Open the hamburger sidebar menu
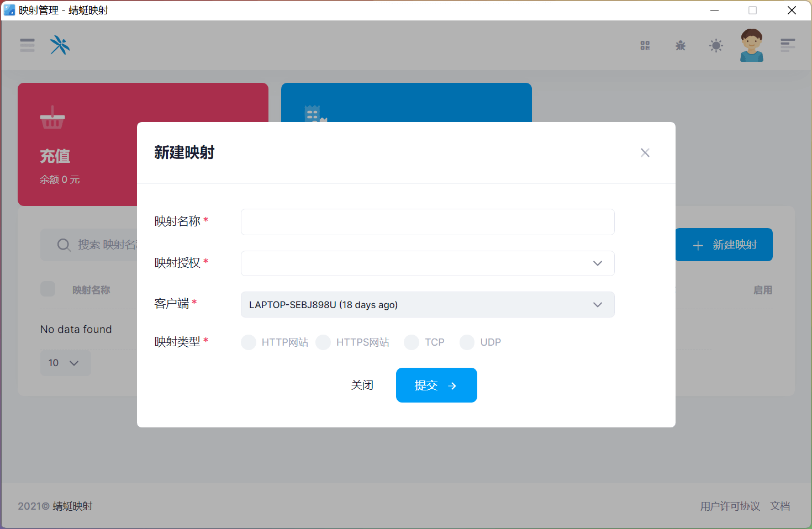The width and height of the screenshot is (812, 529). [27, 45]
